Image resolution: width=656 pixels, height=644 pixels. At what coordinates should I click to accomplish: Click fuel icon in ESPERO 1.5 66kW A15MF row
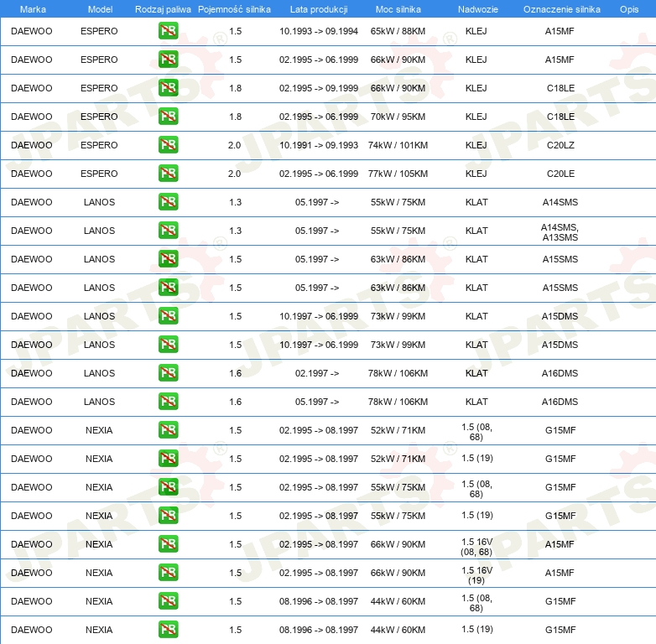pos(168,60)
